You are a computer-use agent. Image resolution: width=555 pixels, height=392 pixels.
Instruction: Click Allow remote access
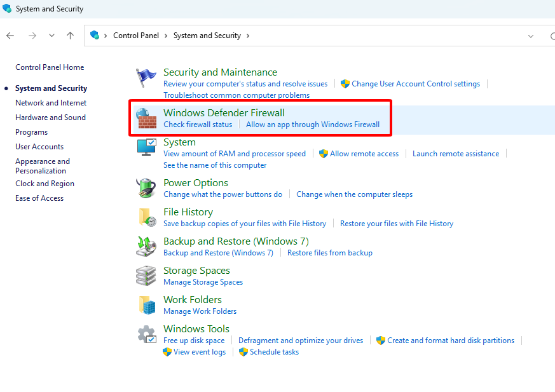point(364,154)
